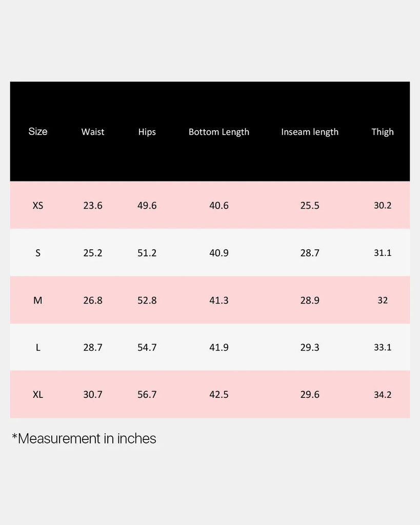Click the M thigh value 32
Image resolution: width=420 pixels, height=525 pixels.
pyautogui.click(x=383, y=300)
